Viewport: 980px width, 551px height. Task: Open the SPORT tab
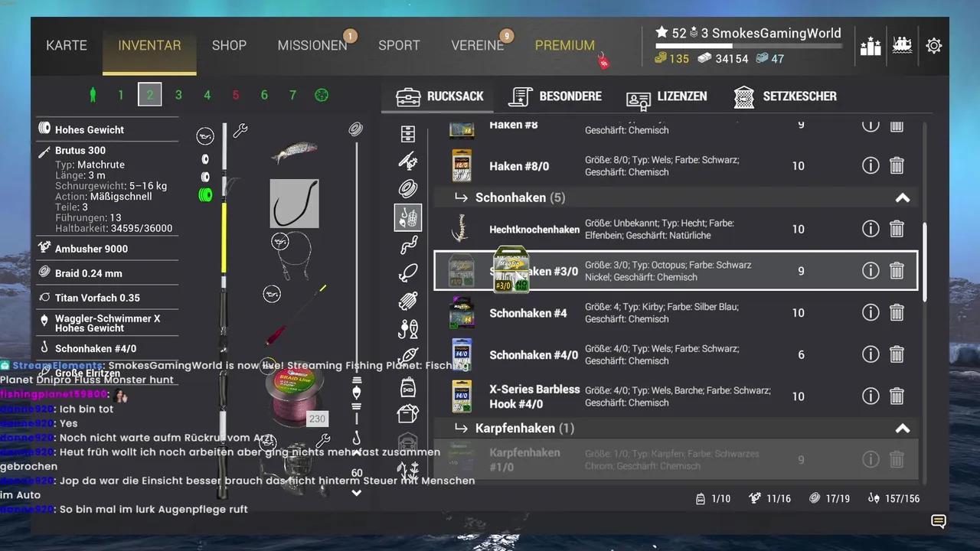(399, 45)
